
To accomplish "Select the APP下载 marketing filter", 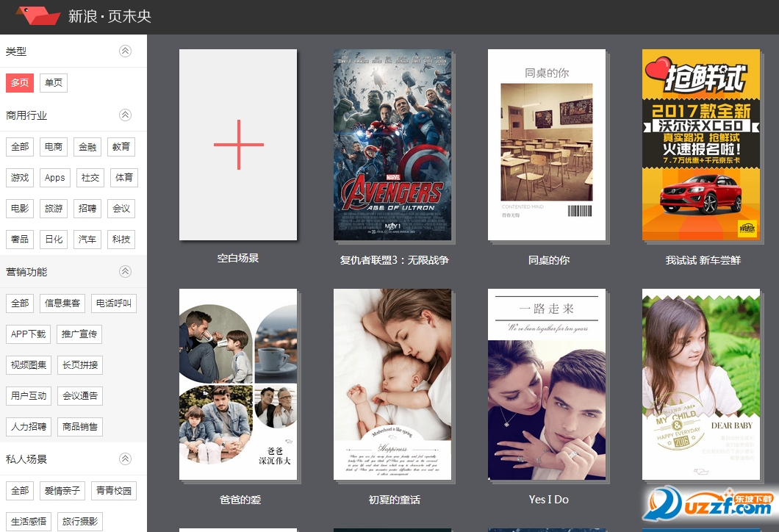I will tap(29, 334).
